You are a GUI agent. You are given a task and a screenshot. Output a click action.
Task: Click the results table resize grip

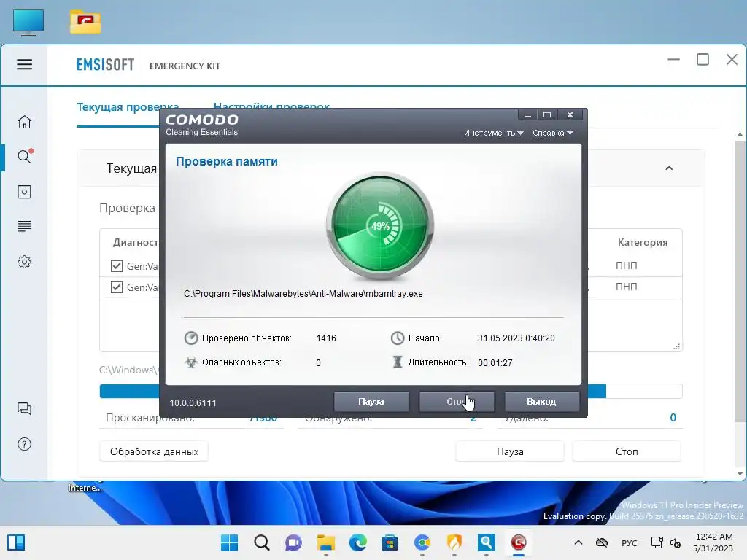pos(676,346)
